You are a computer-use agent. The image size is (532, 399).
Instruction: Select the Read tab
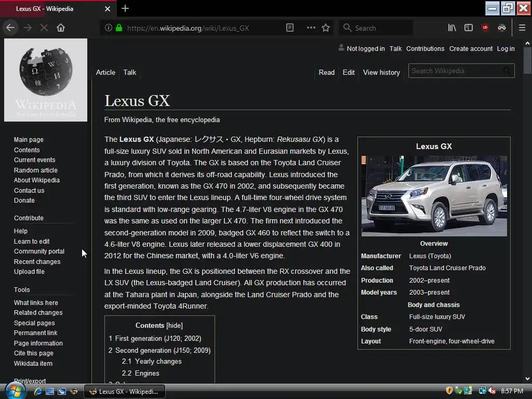tap(326, 72)
